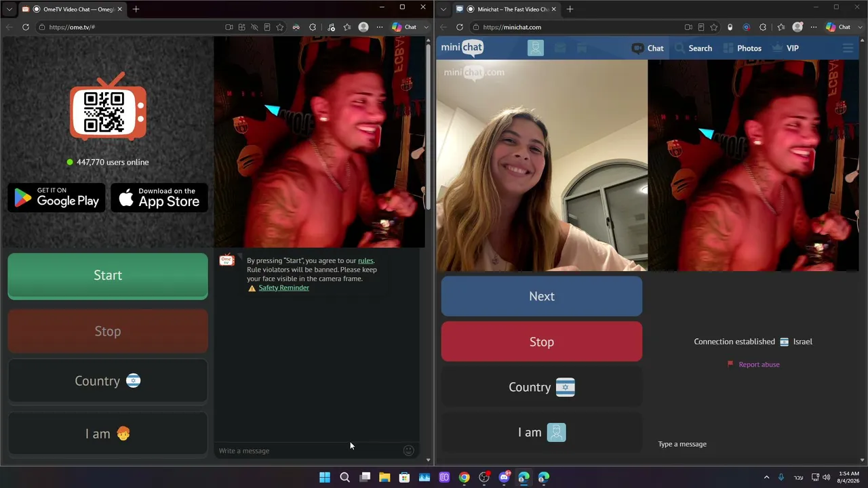Image resolution: width=868 pixels, height=488 pixels.
Task: Open the Minichat profile avatar icon
Action: (536, 48)
